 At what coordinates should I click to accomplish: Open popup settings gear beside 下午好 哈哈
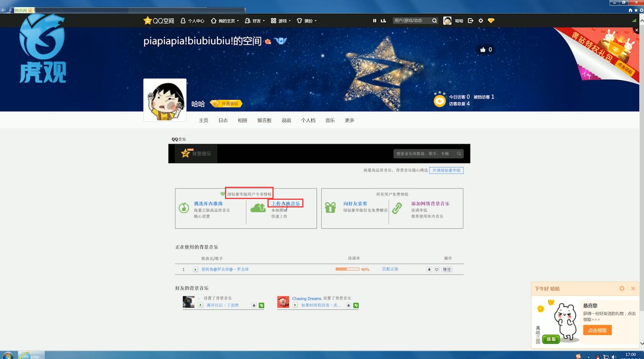(622, 289)
